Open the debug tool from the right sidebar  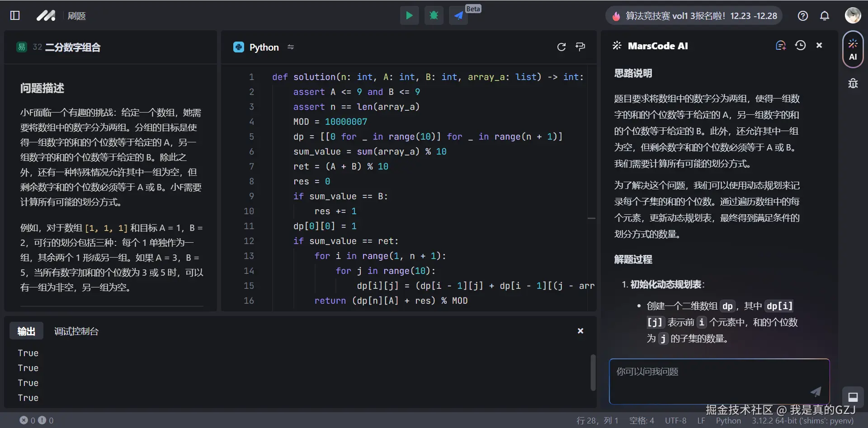tap(853, 83)
